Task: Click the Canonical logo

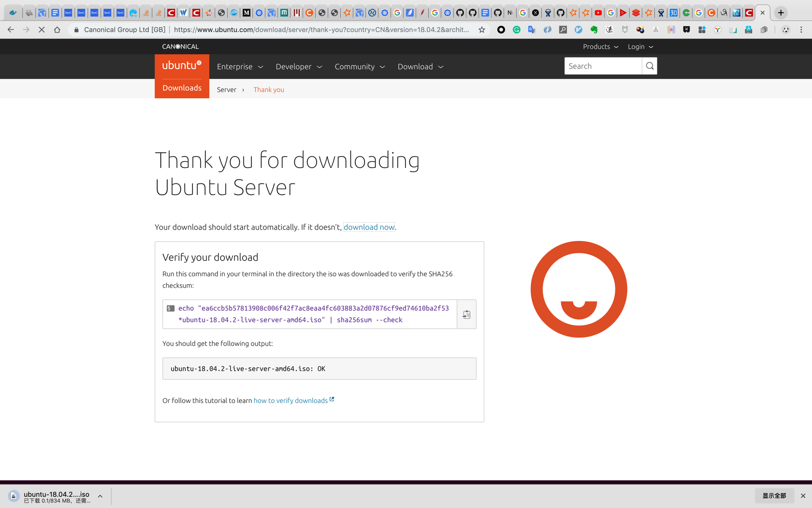Action: click(180, 46)
